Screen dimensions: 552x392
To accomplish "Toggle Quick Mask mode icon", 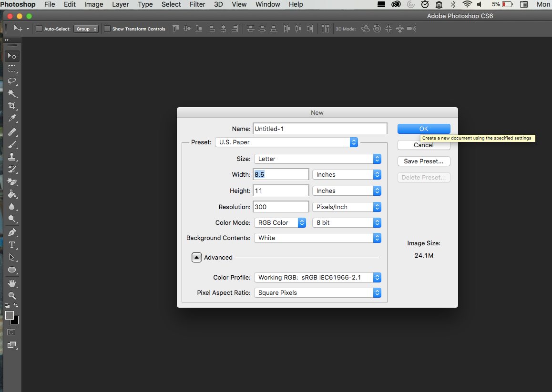I will tap(12, 332).
